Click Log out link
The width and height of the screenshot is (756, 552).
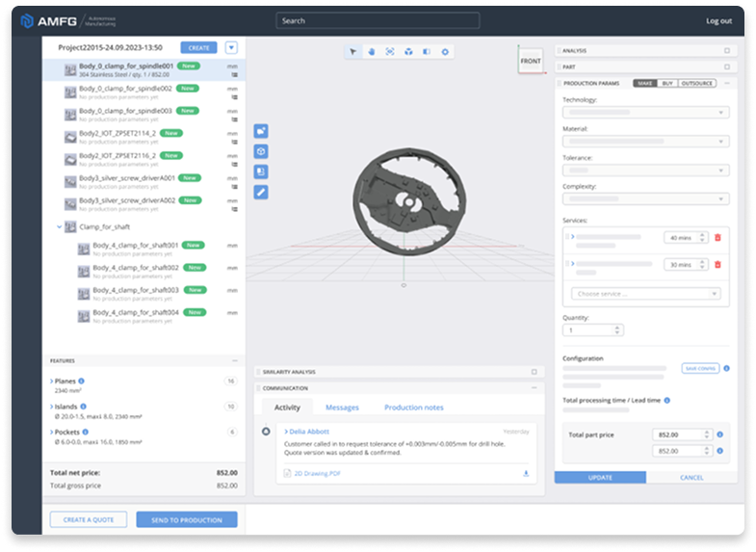click(718, 21)
